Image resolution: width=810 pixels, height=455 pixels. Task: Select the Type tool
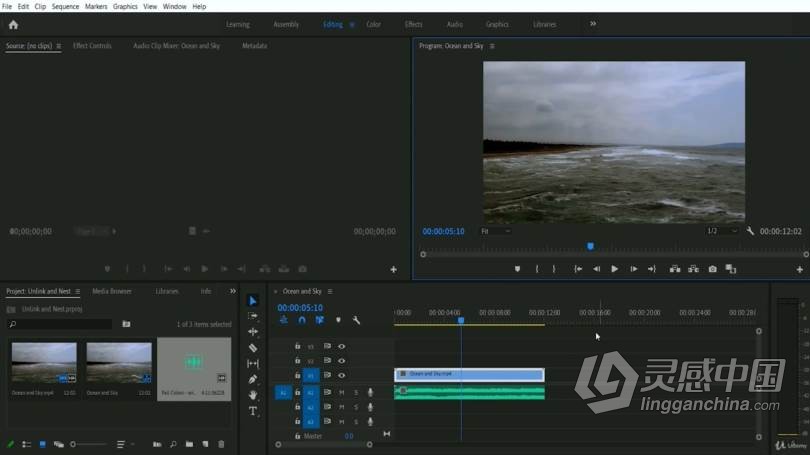(253, 411)
